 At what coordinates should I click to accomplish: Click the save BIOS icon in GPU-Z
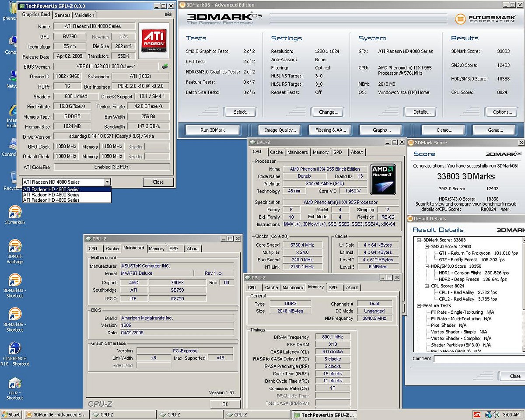[x=164, y=66]
